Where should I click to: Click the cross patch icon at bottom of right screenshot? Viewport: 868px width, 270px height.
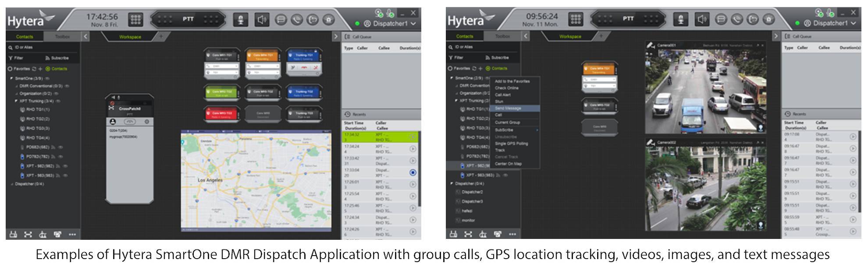(468, 234)
